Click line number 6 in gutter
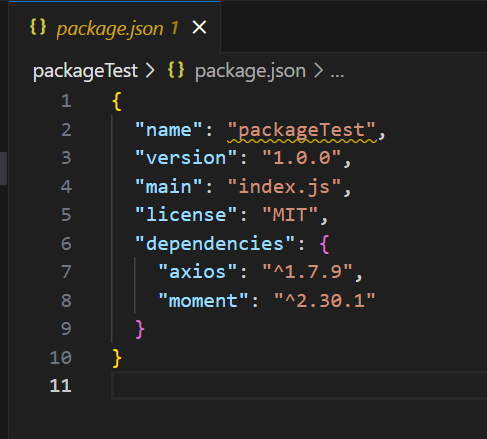Screen dimensions: 487x439 (x=66, y=244)
